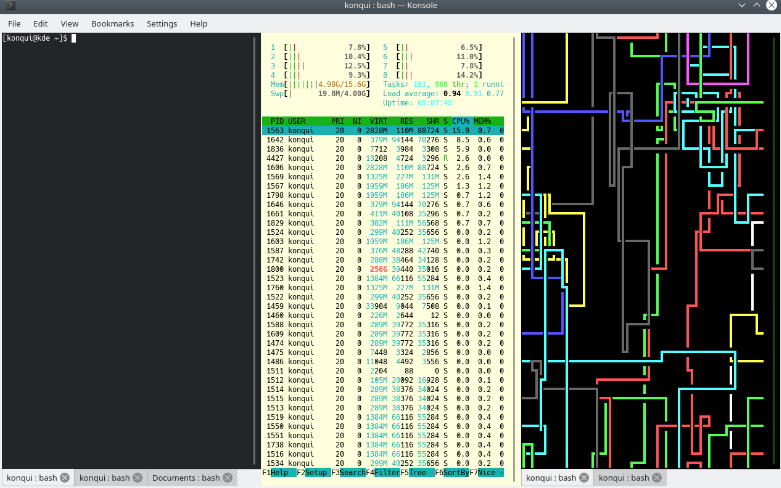Select the second konqui : bash tab in left pane
The height and width of the screenshot is (488, 781).
tap(104, 478)
